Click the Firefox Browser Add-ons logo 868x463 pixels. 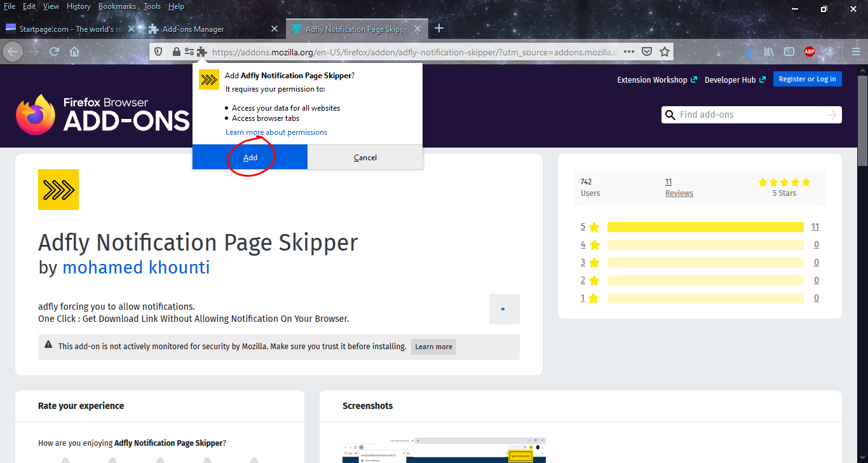point(103,114)
